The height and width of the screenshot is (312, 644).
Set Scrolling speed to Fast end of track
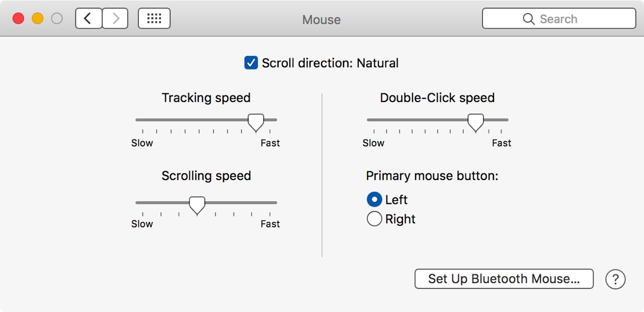pyautogui.click(x=276, y=203)
